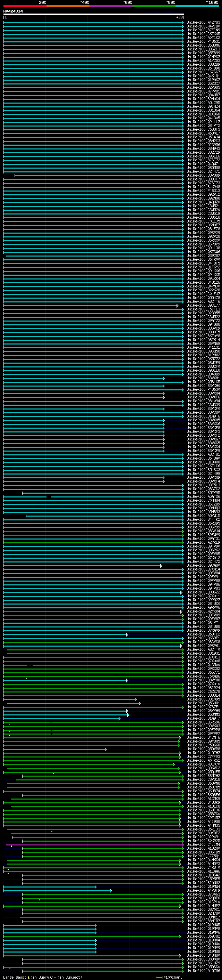The width and height of the screenshot is (222, 980).
Task: Select label UniRef100_Q19AK7
Action: coord(203,80)
